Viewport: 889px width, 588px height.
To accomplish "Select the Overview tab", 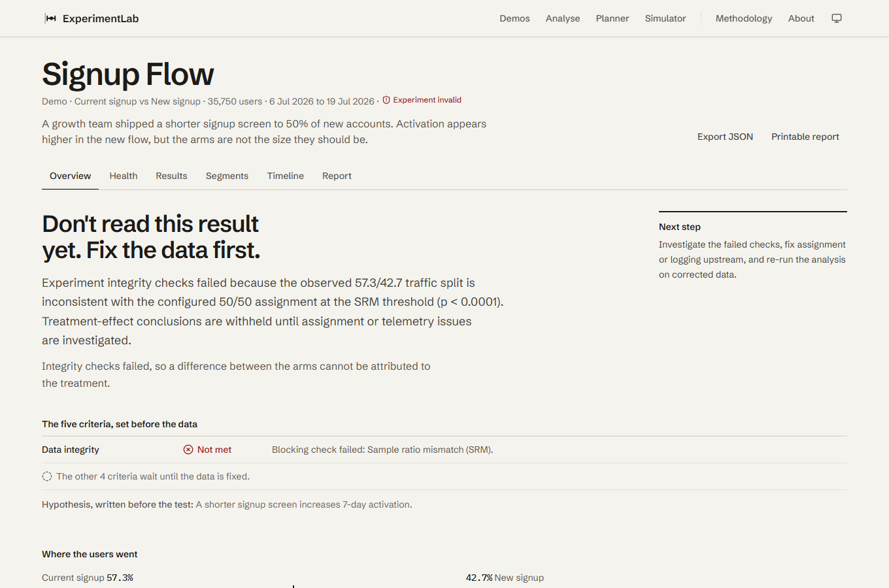I will click(70, 176).
